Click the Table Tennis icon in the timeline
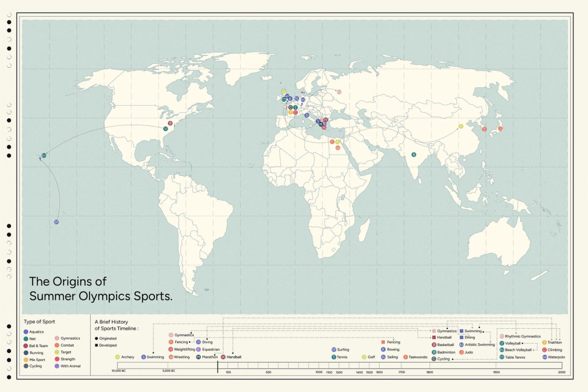The width and height of the screenshot is (588, 392). [502, 357]
